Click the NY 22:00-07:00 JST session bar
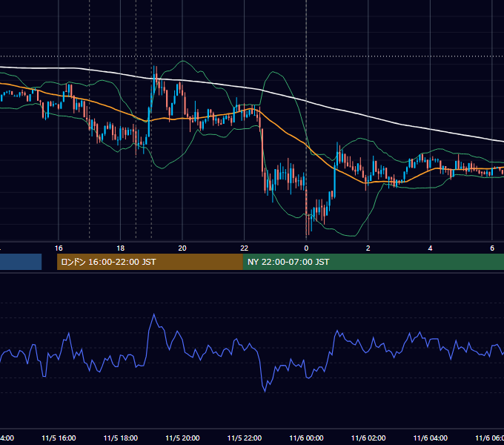 [x=373, y=262]
